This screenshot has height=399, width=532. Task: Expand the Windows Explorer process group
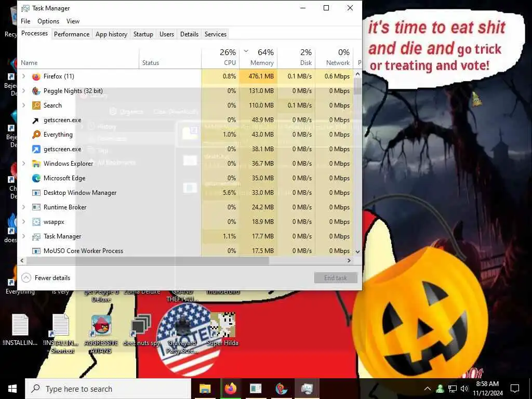(23, 164)
